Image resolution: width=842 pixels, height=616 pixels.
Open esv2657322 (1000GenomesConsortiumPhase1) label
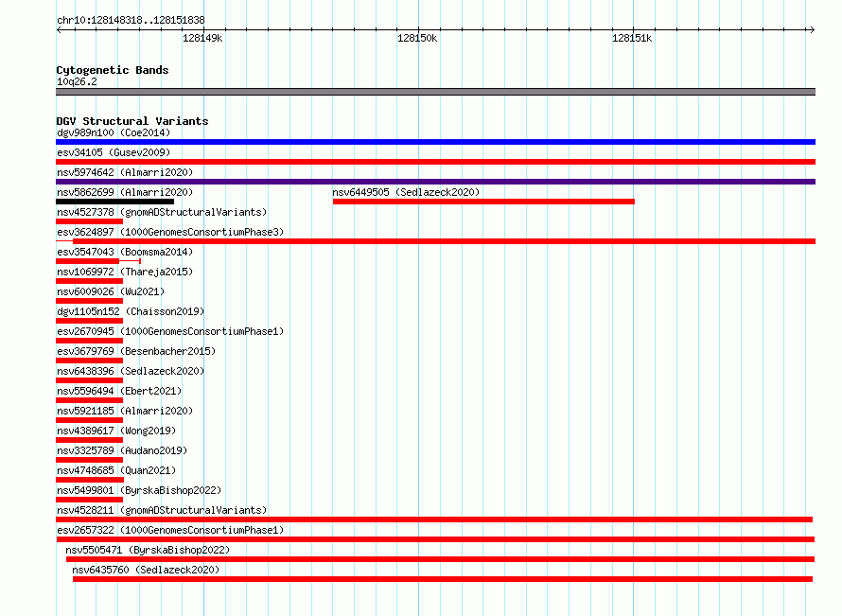170,530
